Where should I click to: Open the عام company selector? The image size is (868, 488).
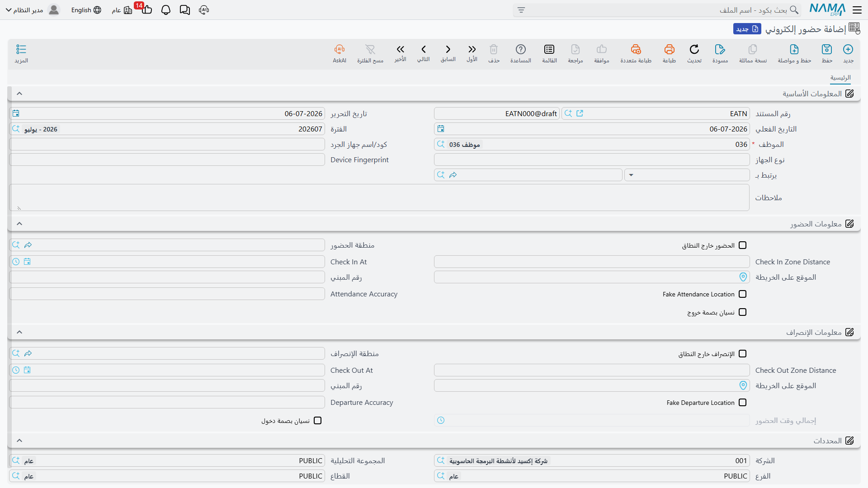(122, 10)
